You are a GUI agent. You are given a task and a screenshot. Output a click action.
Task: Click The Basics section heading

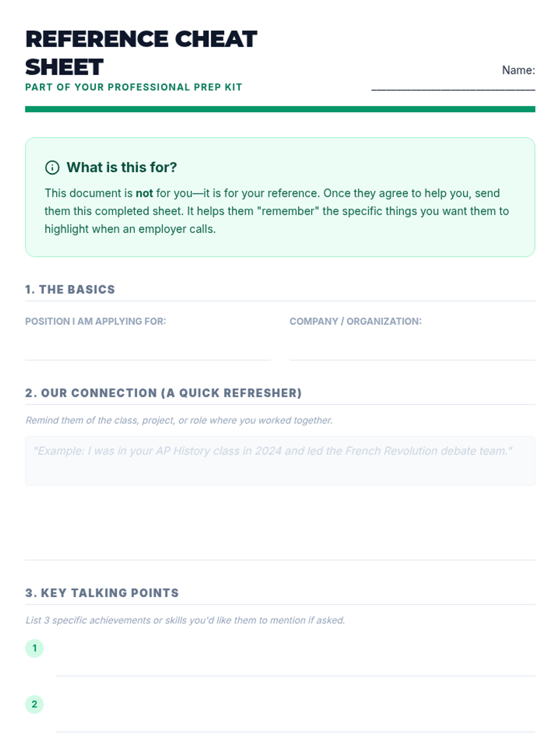[x=70, y=289]
